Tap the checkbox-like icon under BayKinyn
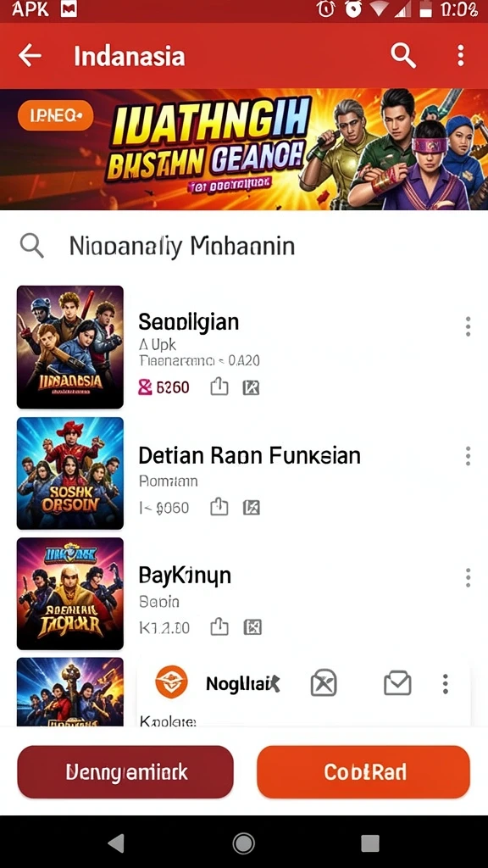Image resolution: width=488 pixels, height=868 pixels. click(252, 627)
